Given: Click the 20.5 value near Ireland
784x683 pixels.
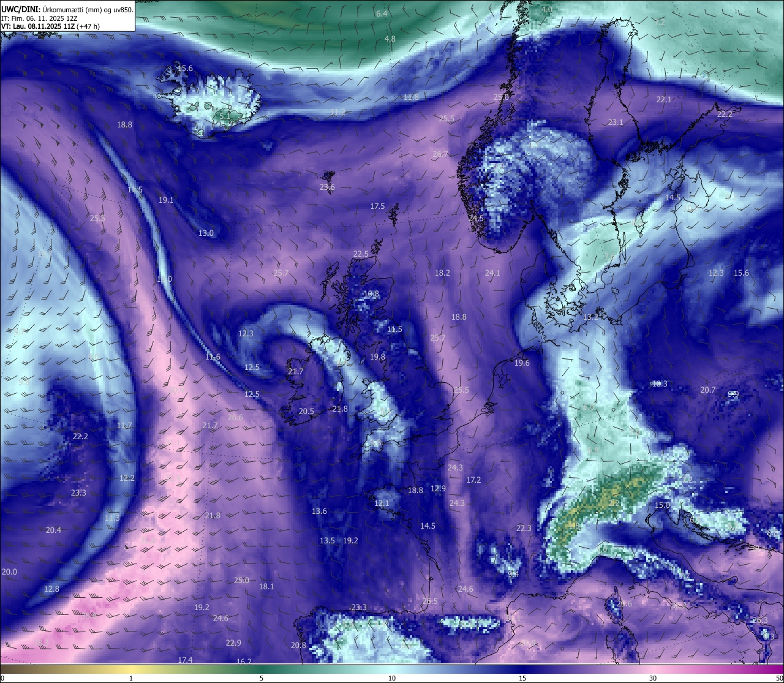Looking at the screenshot, I should click(x=306, y=412).
